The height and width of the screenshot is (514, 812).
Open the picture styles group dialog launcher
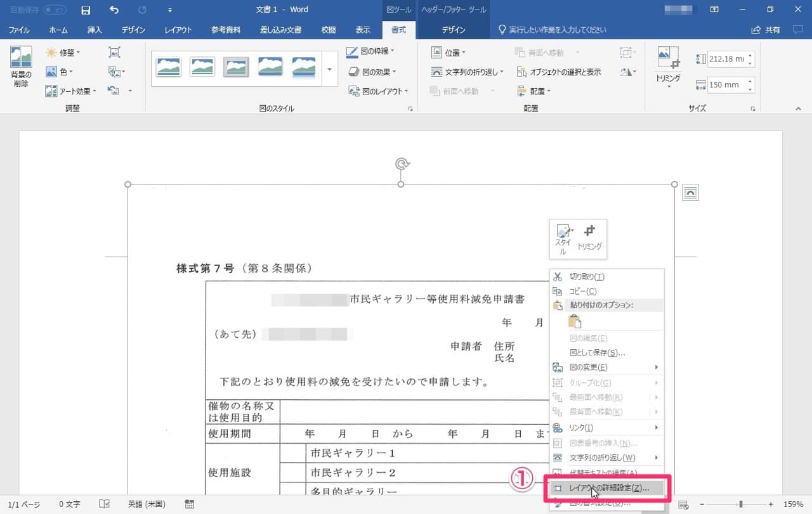410,109
